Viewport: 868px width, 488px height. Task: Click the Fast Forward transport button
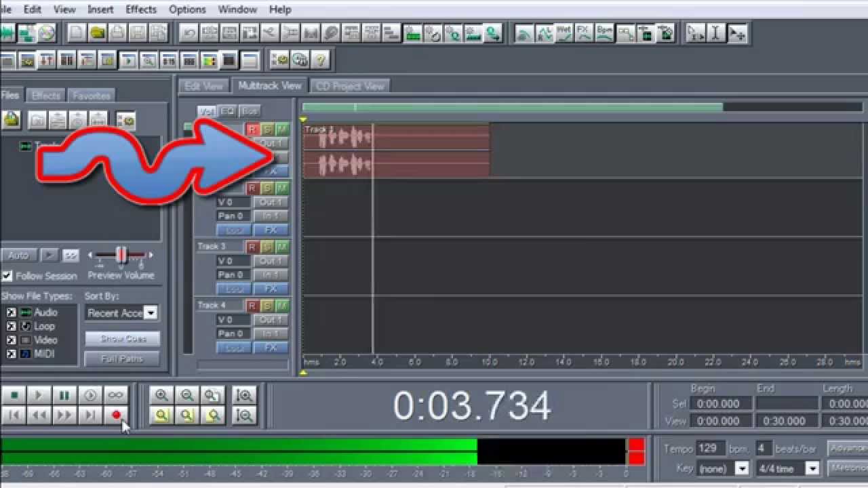click(64, 415)
